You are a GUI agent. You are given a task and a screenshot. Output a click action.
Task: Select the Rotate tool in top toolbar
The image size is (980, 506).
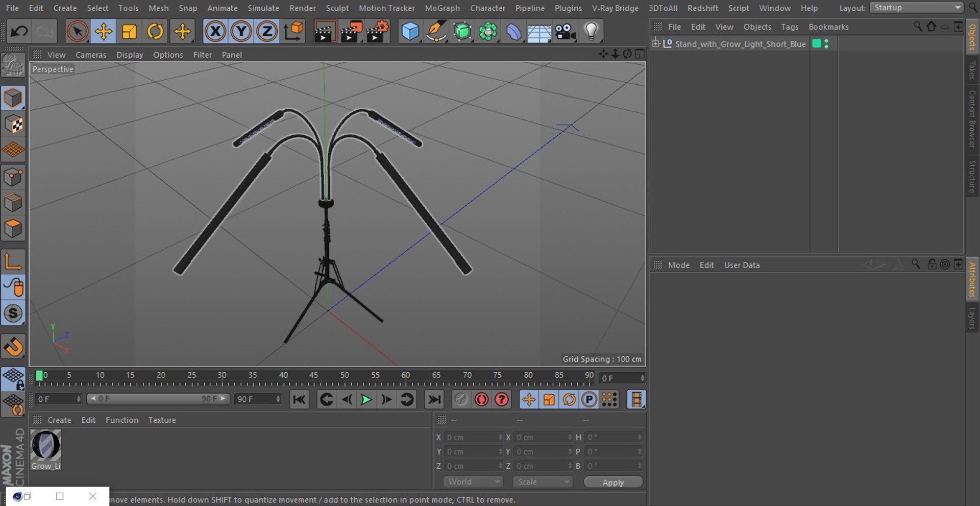pyautogui.click(x=155, y=32)
